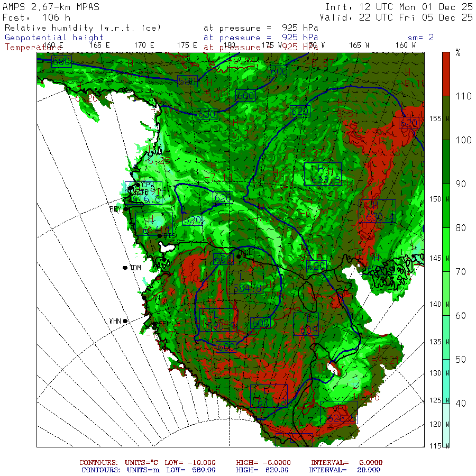The image size is (476, 476).
Task: Click the red 'Temperature' label
Action: click(33, 48)
